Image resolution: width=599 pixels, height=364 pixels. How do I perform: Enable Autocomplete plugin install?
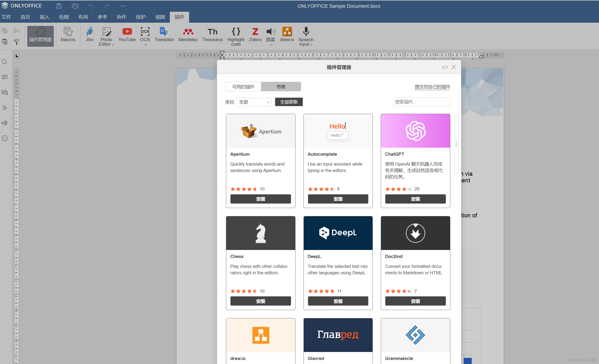[337, 199]
